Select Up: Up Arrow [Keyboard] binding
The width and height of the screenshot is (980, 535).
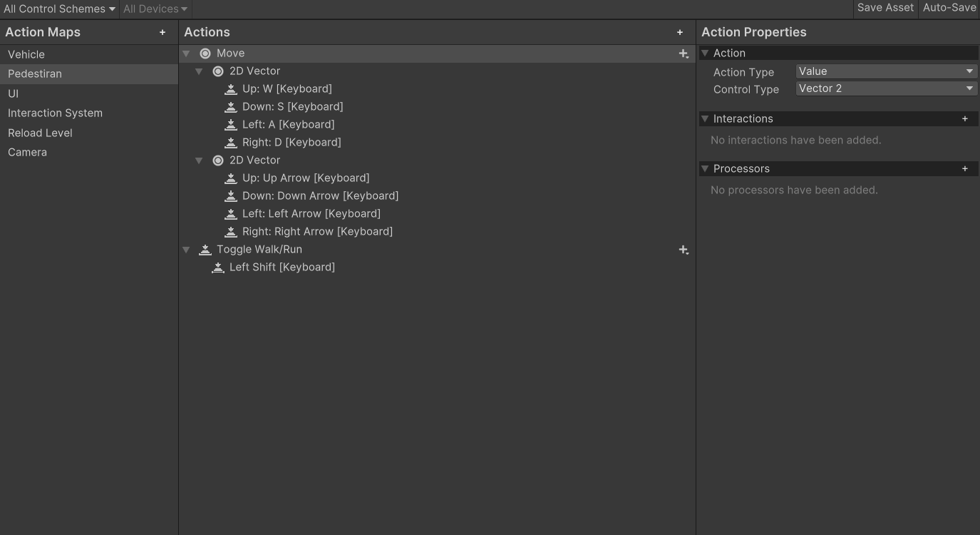306,178
